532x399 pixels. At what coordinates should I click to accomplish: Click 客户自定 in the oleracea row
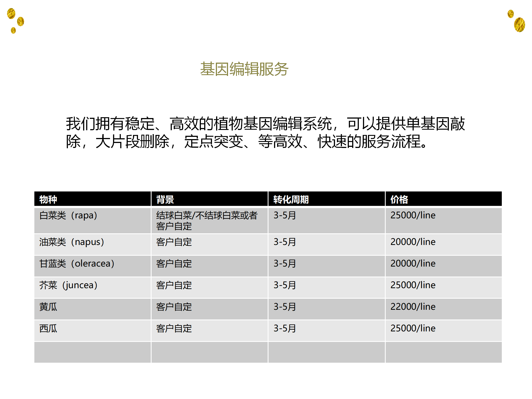(x=209, y=266)
